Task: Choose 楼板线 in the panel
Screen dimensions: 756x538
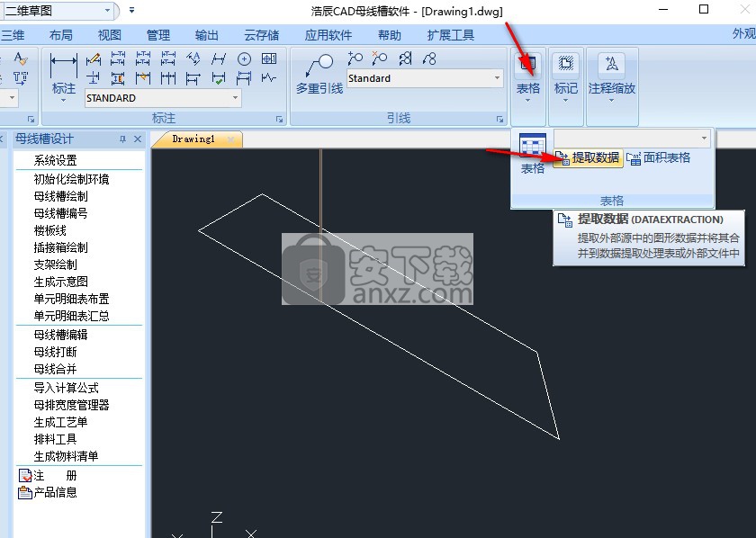Action: pyautogui.click(x=49, y=230)
